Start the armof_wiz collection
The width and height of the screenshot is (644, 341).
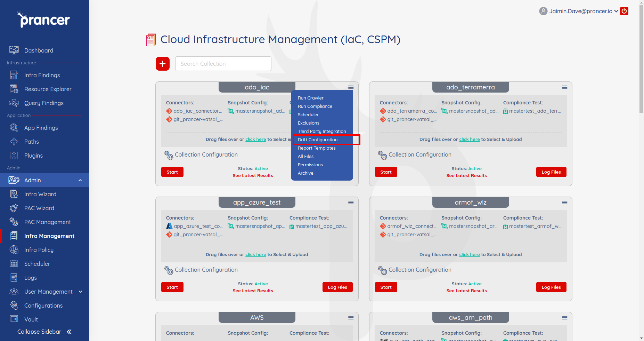(386, 287)
